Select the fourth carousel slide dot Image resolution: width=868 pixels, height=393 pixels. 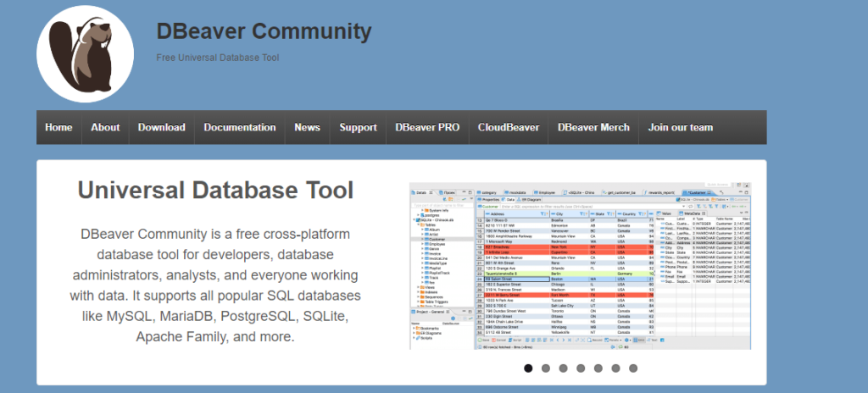pyautogui.click(x=581, y=368)
